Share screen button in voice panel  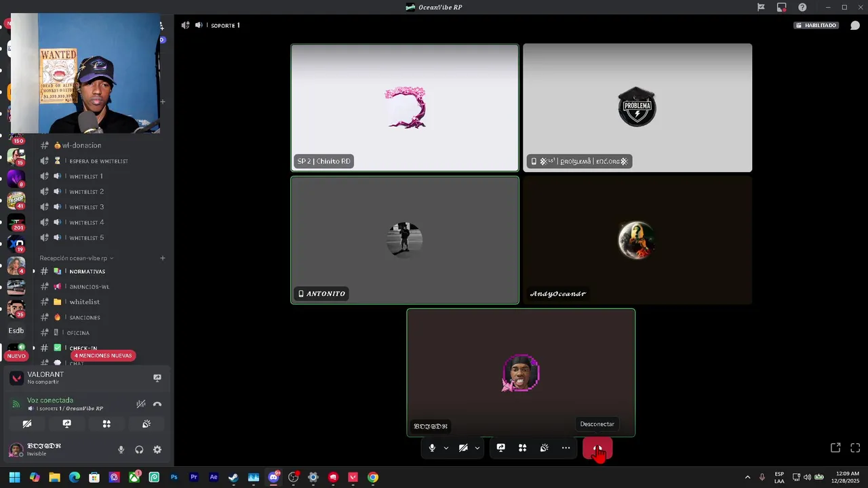(66, 424)
